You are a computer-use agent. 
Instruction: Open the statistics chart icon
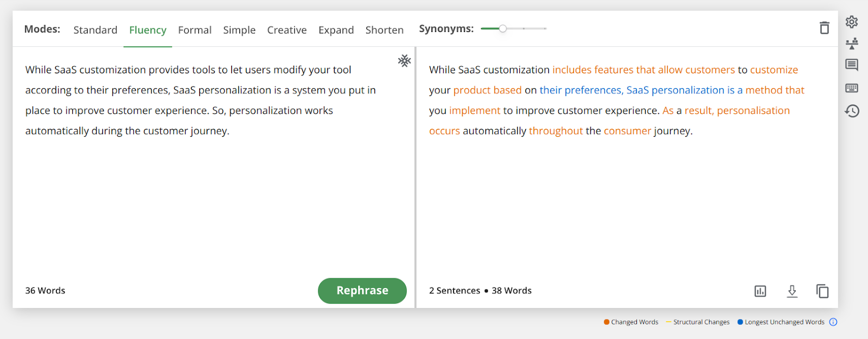pos(760,291)
